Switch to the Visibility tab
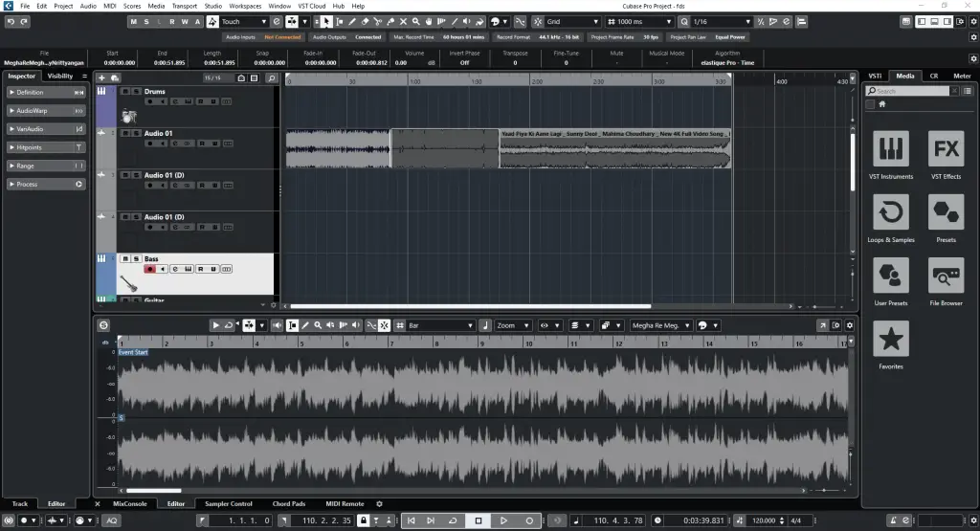The width and height of the screenshot is (980, 531). pos(60,76)
